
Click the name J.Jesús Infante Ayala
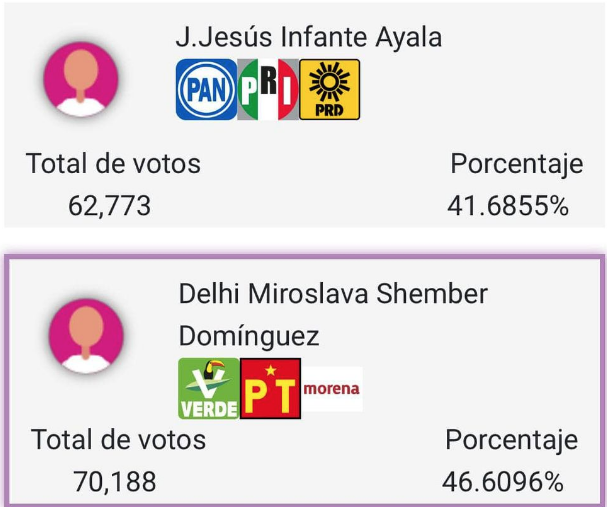pos(309,38)
